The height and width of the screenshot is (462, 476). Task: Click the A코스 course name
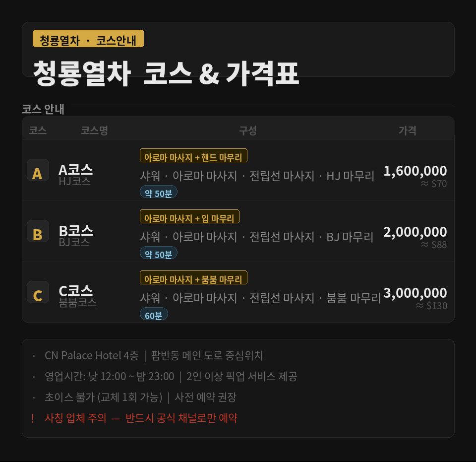[x=75, y=170]
